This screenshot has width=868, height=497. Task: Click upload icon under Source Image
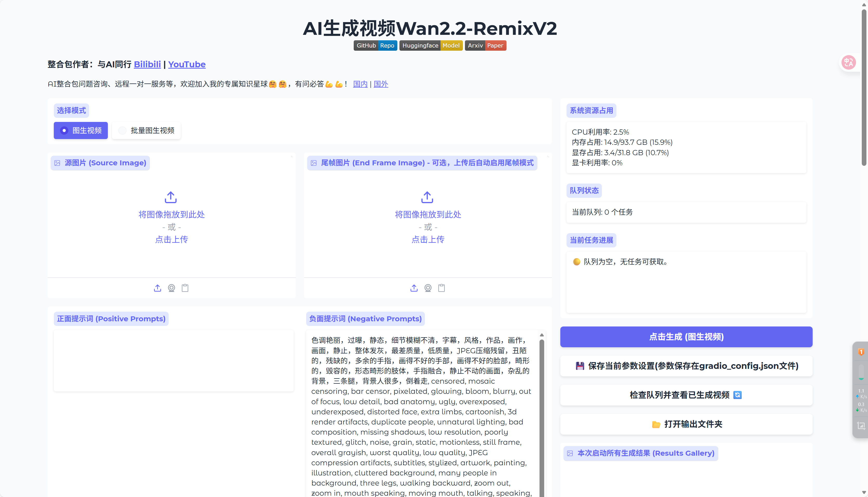tap(157, 288)
